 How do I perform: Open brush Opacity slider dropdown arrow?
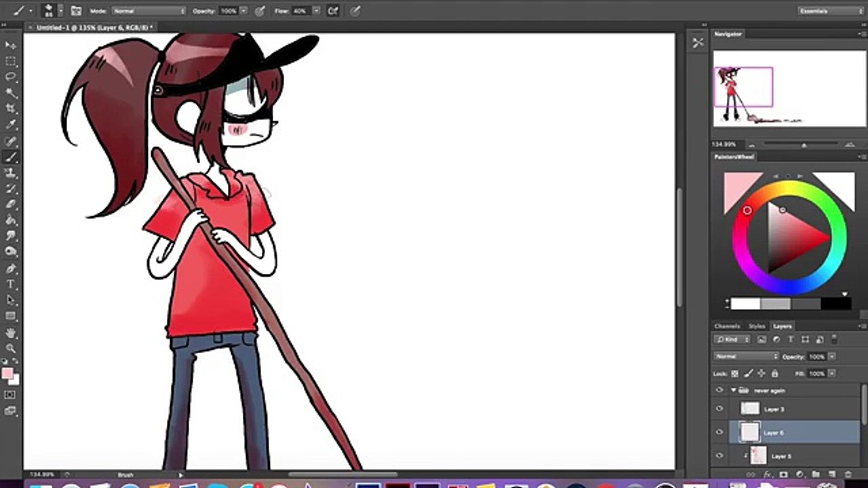pos(243,11)
